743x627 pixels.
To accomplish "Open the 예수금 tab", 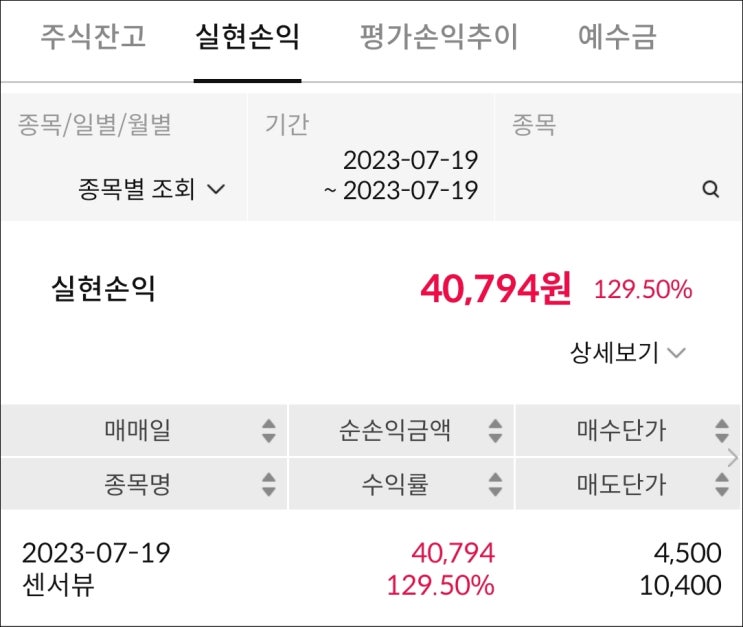I will 617,37.
